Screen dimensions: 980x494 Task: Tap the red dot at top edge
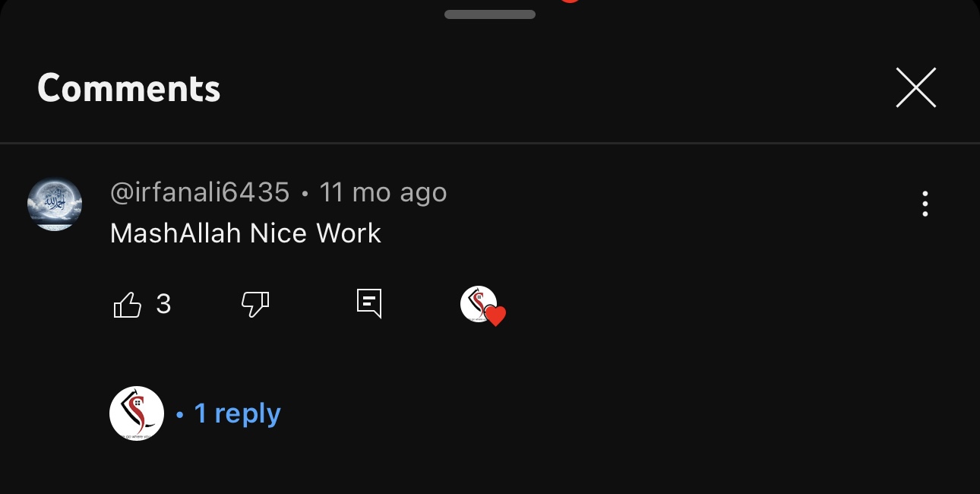pyautogui.click(x=570, y=2)
